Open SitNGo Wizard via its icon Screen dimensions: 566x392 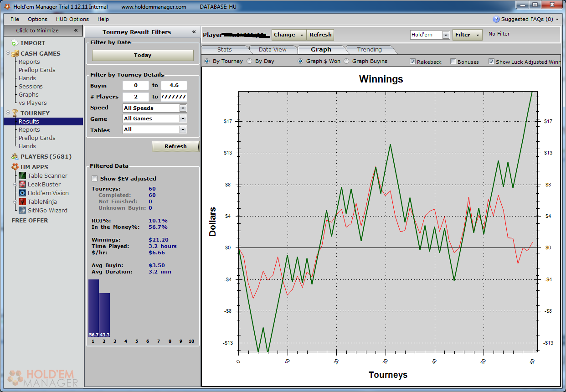[23, 211]
